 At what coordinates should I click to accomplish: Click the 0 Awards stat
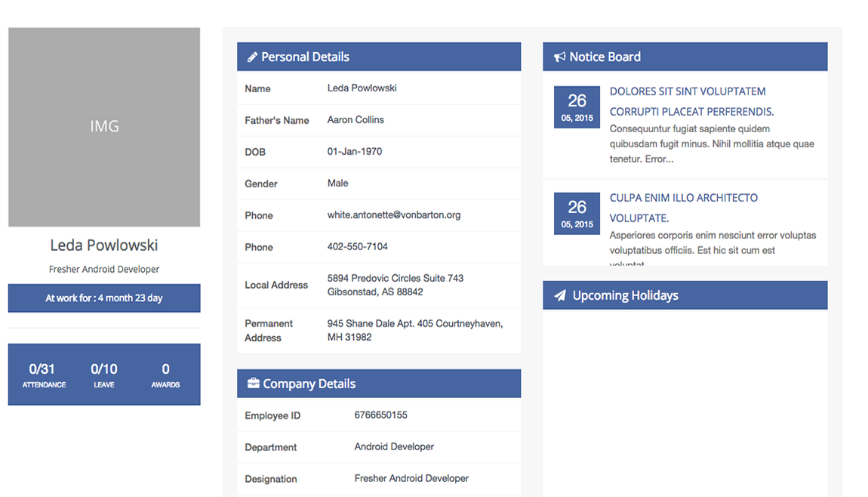click(x=165, y=375)
